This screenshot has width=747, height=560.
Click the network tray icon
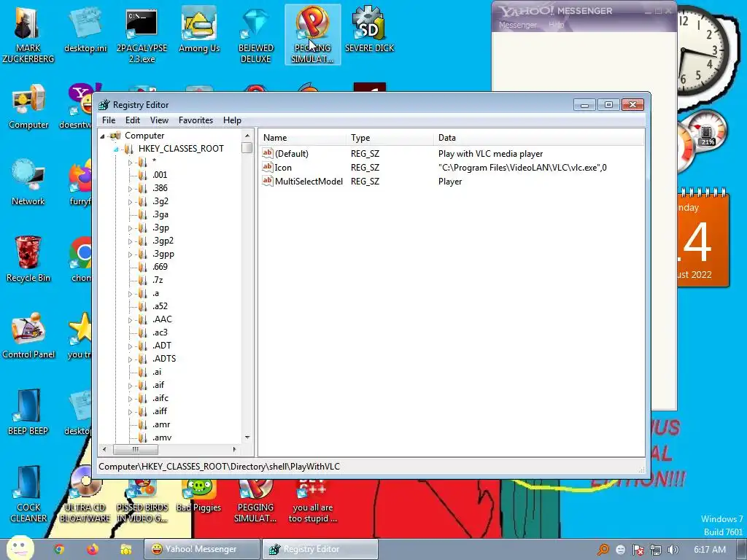click(x=656, y=550)
